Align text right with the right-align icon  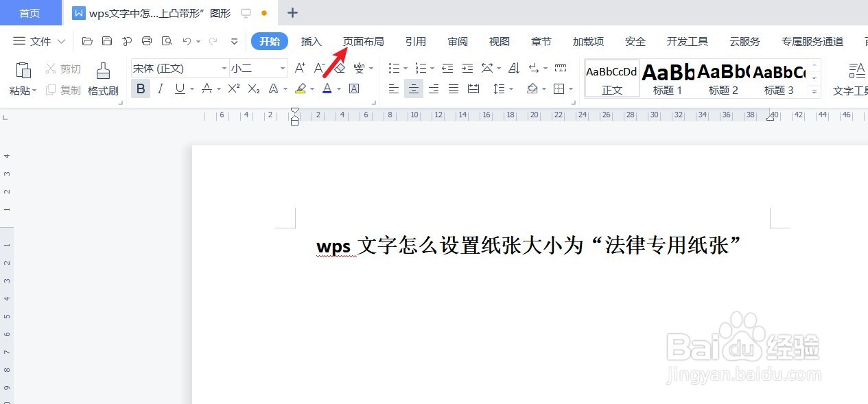(434, 88)
